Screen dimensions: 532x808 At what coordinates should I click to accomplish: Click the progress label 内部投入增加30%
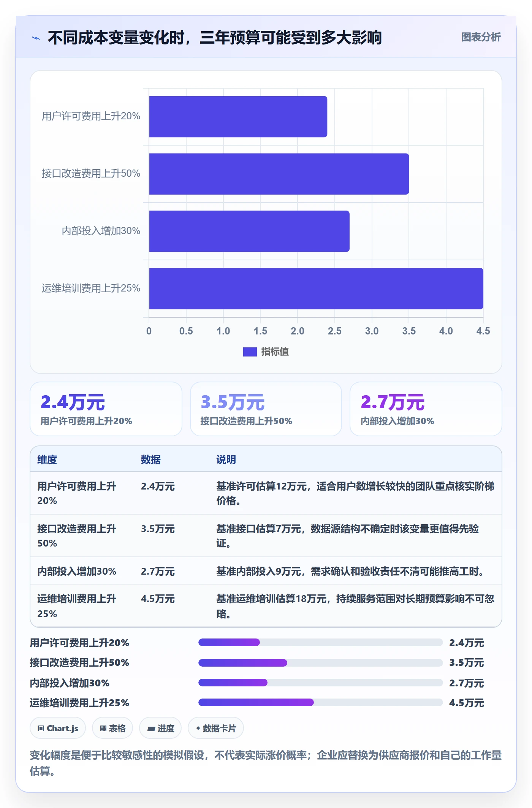[70, 683]
